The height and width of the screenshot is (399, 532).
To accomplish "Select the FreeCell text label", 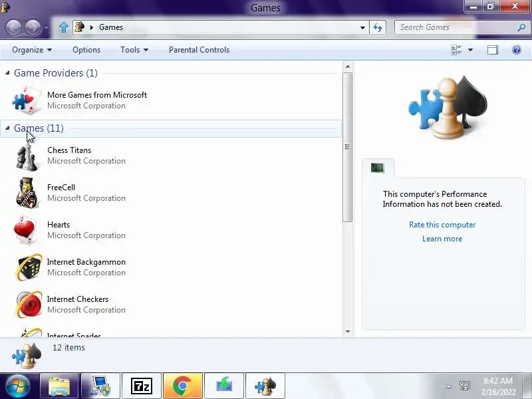I will tap(61, 188).
